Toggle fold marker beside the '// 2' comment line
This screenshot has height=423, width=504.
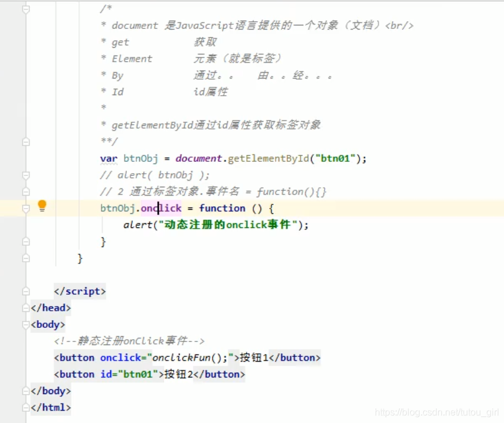pos(26,192)
